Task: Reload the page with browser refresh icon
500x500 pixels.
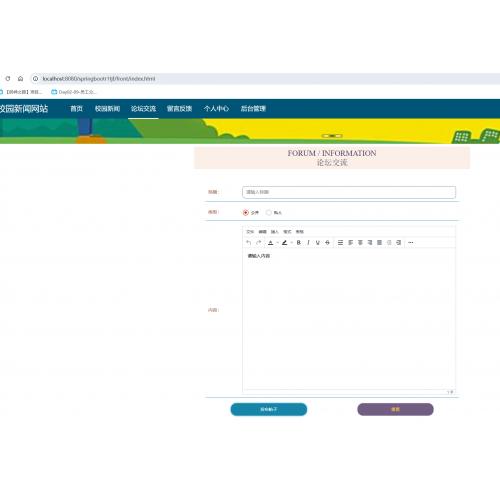Action: 8,79
